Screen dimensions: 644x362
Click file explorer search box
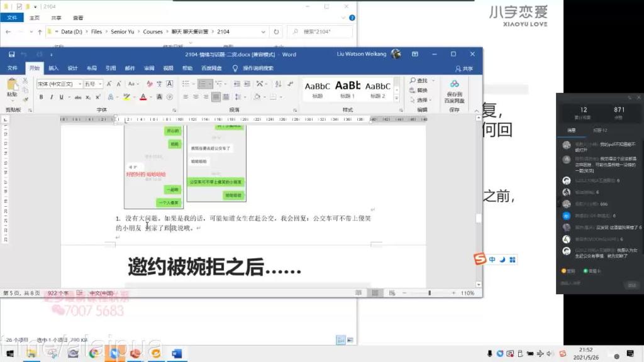point(320,31)
